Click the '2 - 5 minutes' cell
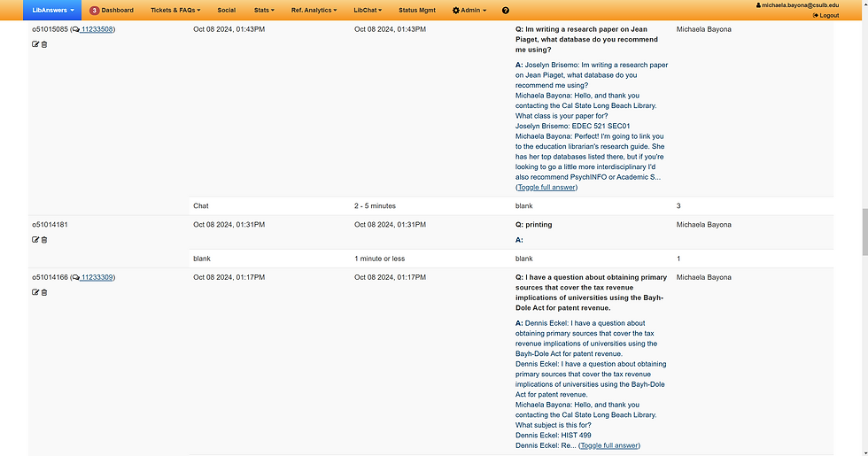 (x=375, y=205)
